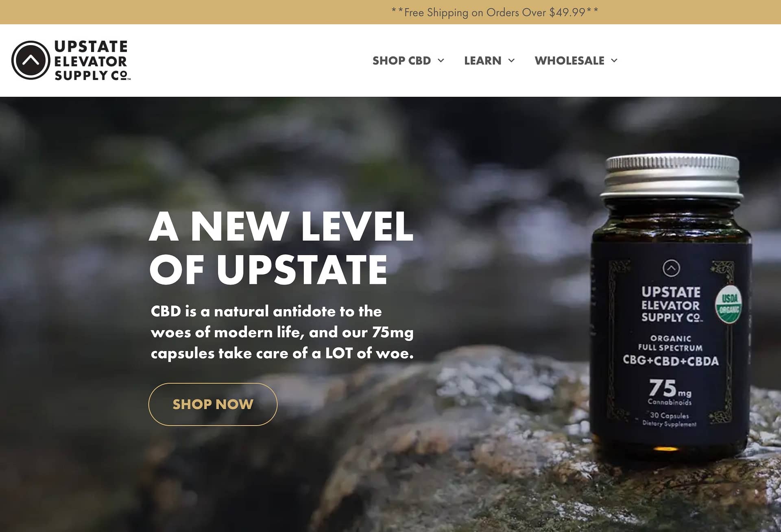Screen dimensions: 781x532
Task: Click the gold announcement bar background
Action: 195,12
